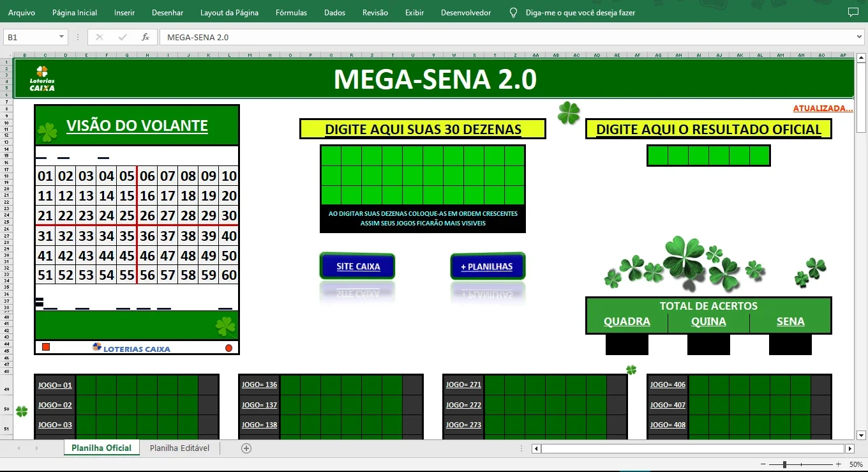The width and height of the screenshot is (868, 472).
Task: Click the 50% zoom level text
Action: click(856, 464)
